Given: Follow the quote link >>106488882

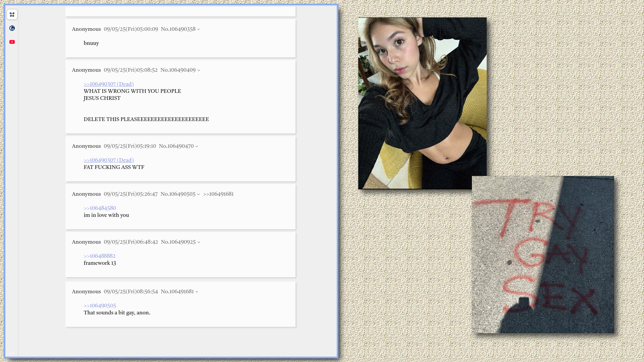Looking at the screenshot, I should [99, 256].
